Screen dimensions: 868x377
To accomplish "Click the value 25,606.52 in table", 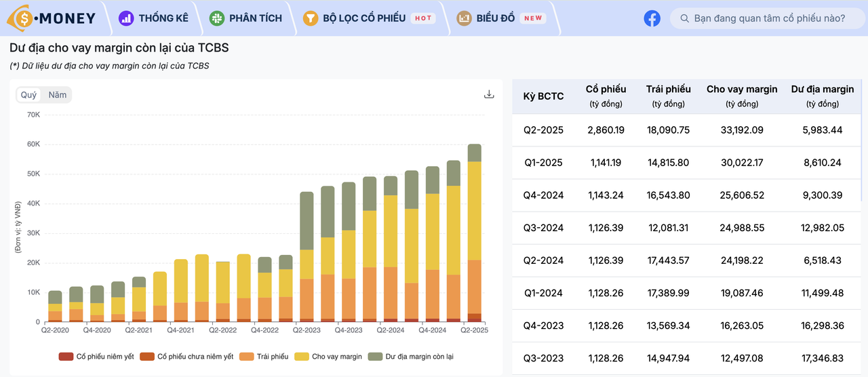I will point(742,195).
